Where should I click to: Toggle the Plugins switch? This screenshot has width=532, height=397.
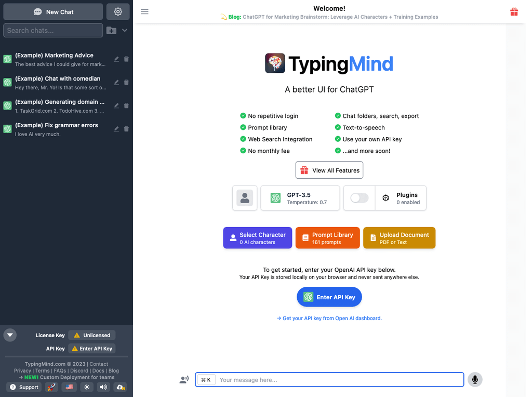(359, 198)
